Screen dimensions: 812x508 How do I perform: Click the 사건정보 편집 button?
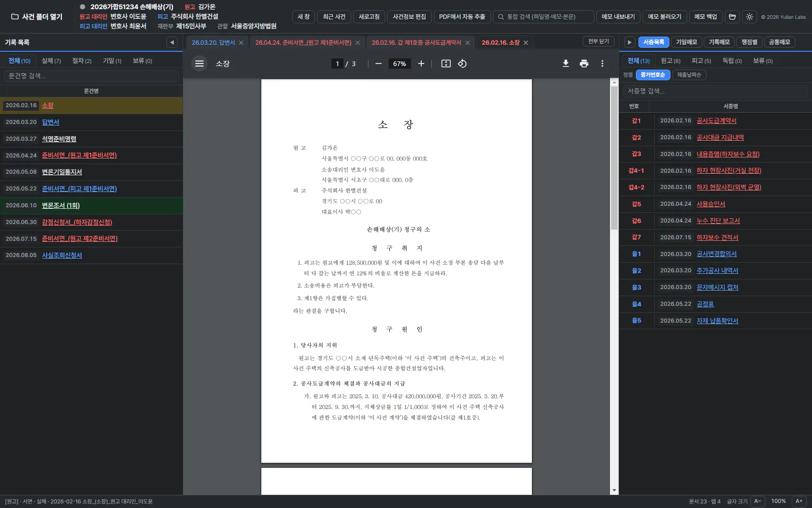[x=410, y=17]
